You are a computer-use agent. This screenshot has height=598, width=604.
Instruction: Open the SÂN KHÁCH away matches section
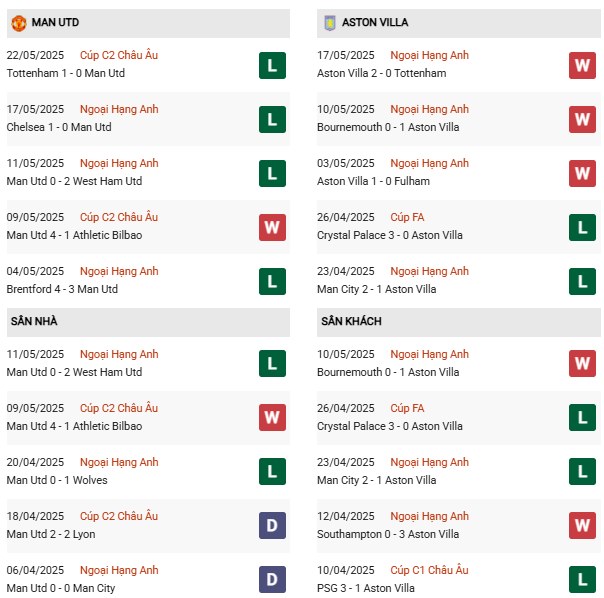point(351,321)
